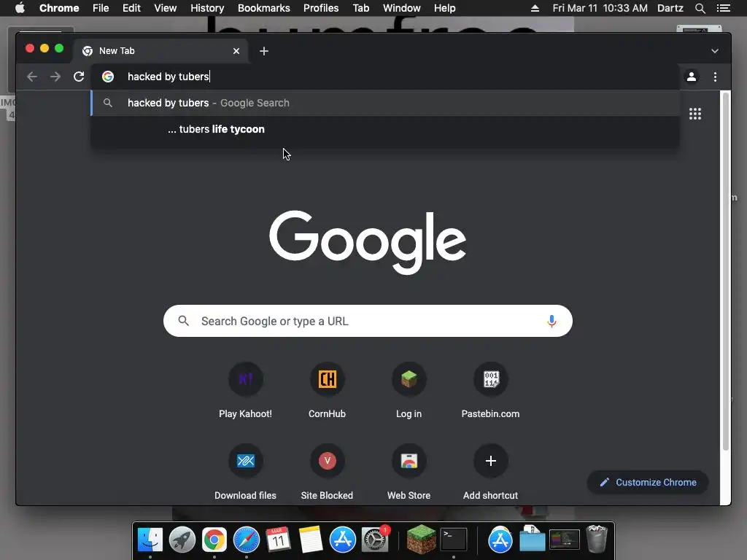Viewport: 747px width, 560px height.
Task: Open the Profiles menu
Action: [x=321, y=8]
